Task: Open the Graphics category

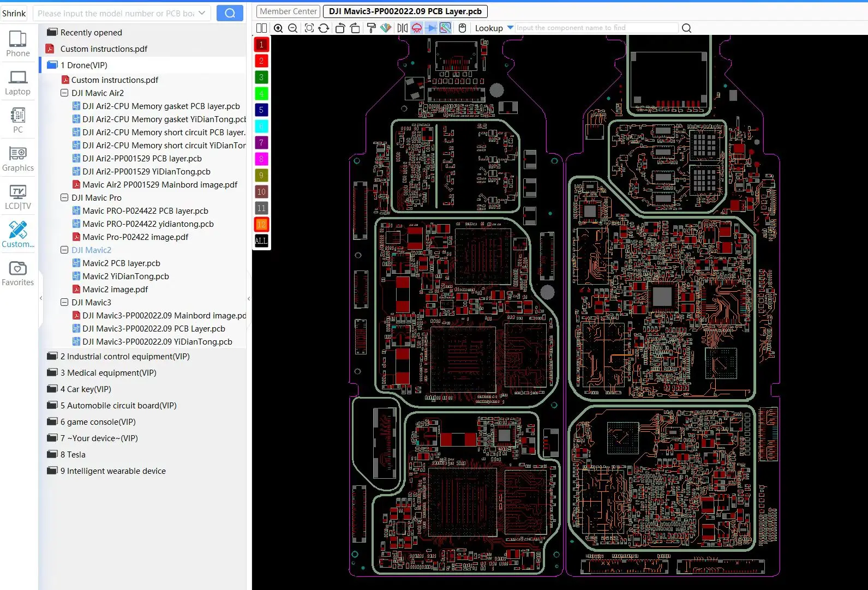Action: (x=18, y=159)
